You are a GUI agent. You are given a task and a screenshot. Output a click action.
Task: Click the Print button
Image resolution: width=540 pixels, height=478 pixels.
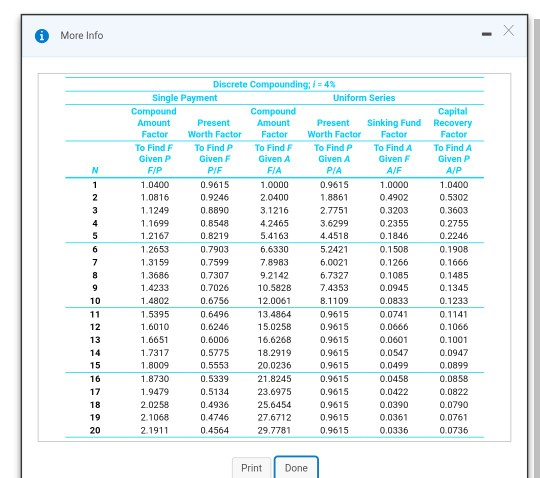[x=251, y=468]
